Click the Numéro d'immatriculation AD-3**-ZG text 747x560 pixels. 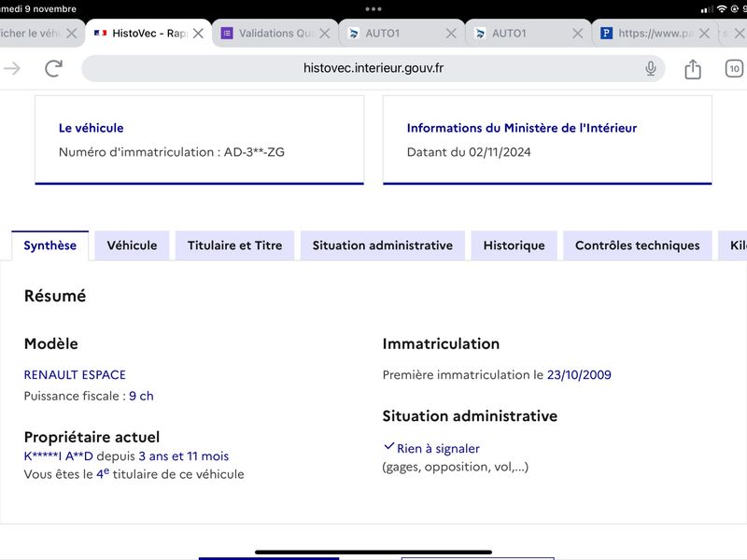click(x=172, y=152)
